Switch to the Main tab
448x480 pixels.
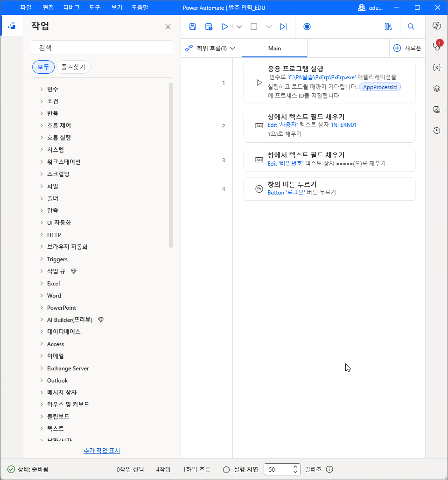[x=275, y=49]
